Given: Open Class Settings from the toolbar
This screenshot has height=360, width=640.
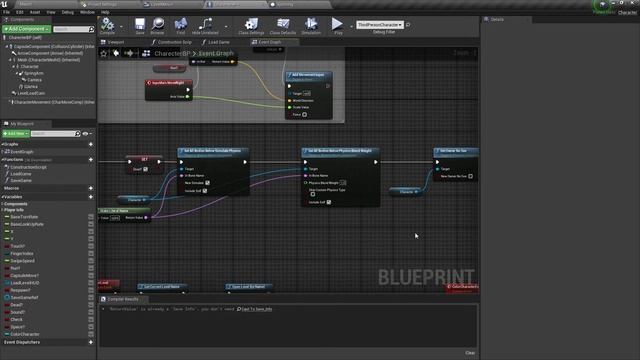Looking at the screenshot, I should [x=251, y=24].
